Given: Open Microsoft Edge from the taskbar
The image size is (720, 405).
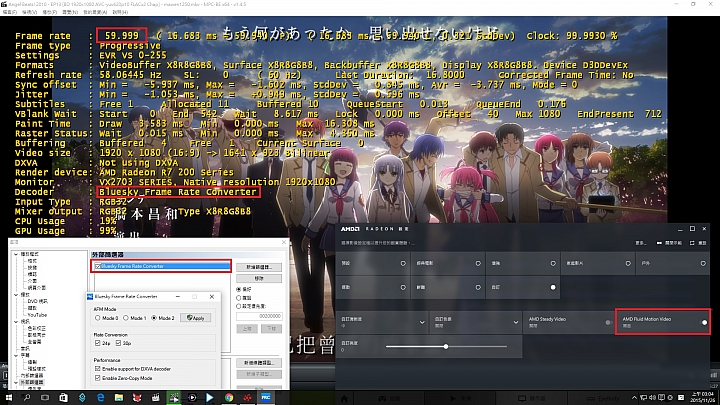Looking at the screenshot, I should point(100,398).
